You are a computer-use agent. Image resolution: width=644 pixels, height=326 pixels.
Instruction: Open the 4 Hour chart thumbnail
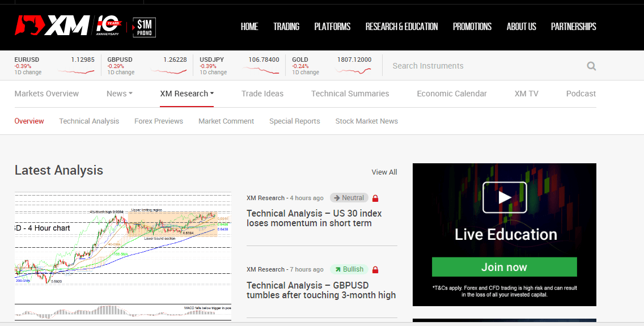click(123, 256)
